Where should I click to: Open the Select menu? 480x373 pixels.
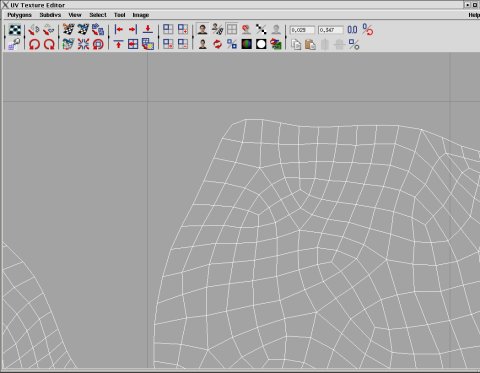pos(98,15)
